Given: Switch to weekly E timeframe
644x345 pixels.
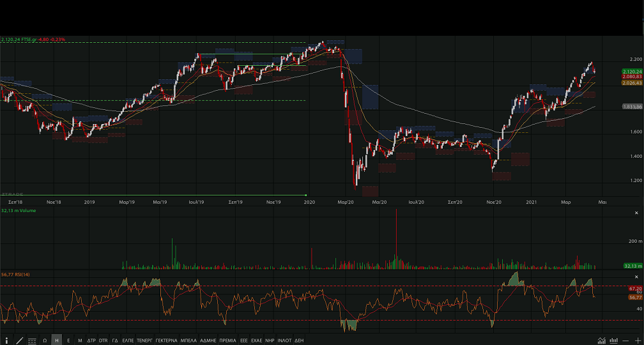Looking at the screenshot, I should tap(68, 341).
